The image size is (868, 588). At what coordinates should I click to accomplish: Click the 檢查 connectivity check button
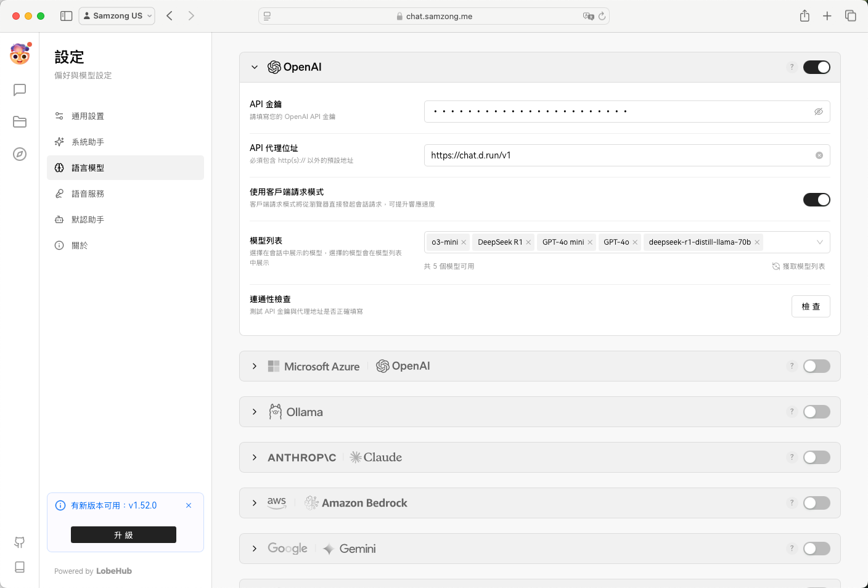[x=811, y=306]
